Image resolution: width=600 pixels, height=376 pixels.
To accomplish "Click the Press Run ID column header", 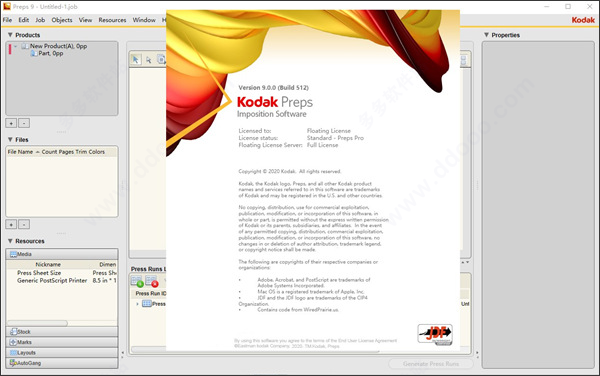I will (x=151, y=293).
